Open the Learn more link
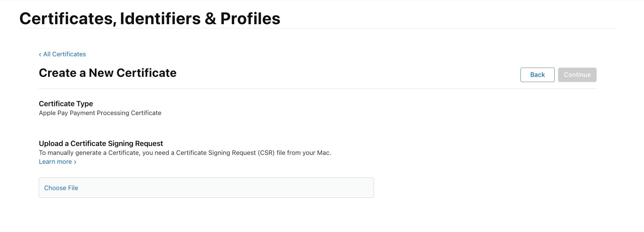The width and height of the screenshot is (644, 232). click(55, 162)
